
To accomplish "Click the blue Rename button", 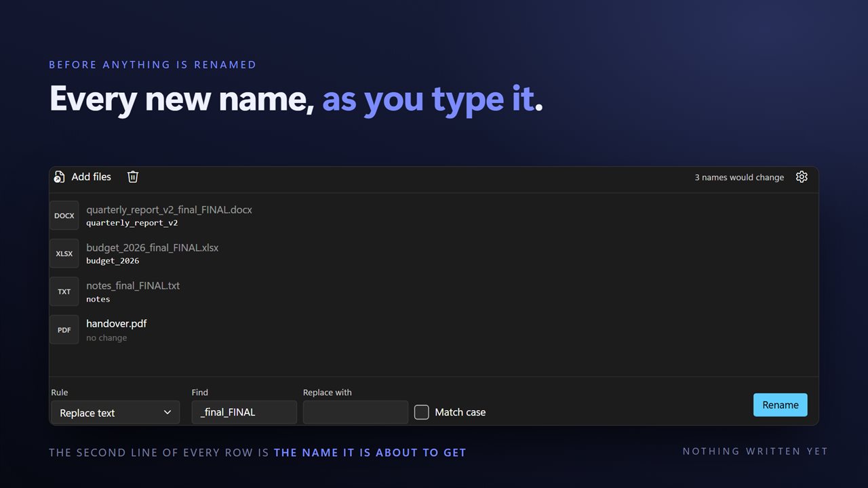I will click(781, 405).
